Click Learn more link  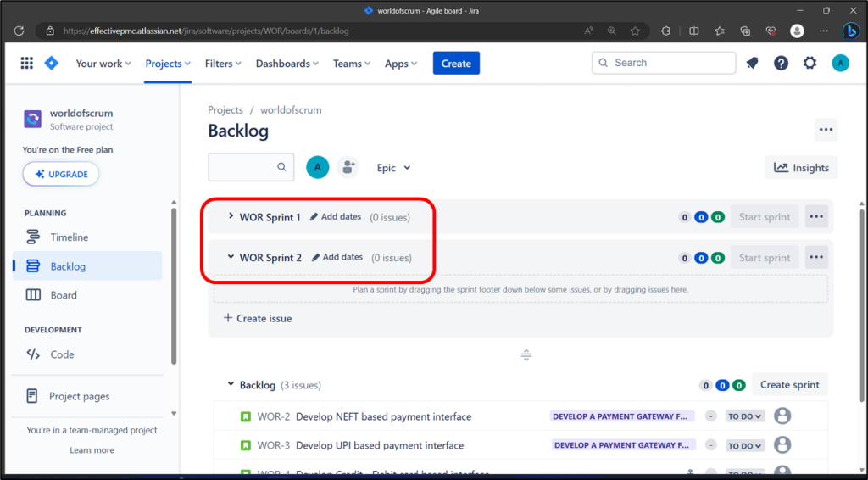point(92,450)
